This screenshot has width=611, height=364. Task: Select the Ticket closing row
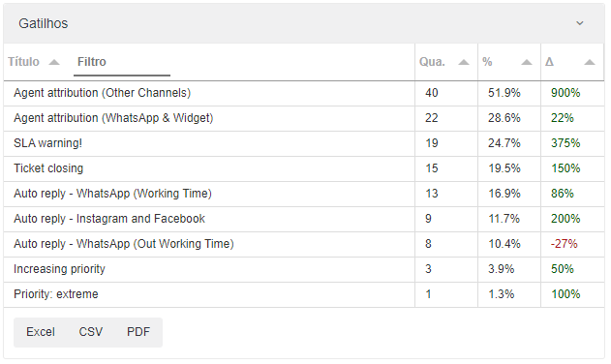tap(304, 168)
